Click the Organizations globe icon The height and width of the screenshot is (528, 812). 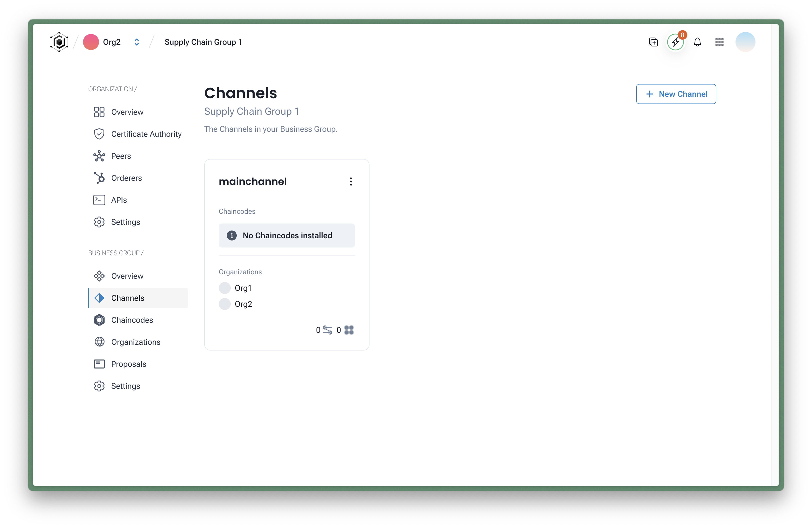(x=99, y=341)
